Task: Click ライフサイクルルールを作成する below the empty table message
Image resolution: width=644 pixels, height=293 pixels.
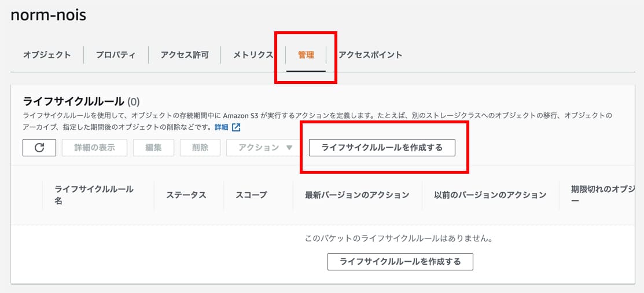Action: point(400,262)
